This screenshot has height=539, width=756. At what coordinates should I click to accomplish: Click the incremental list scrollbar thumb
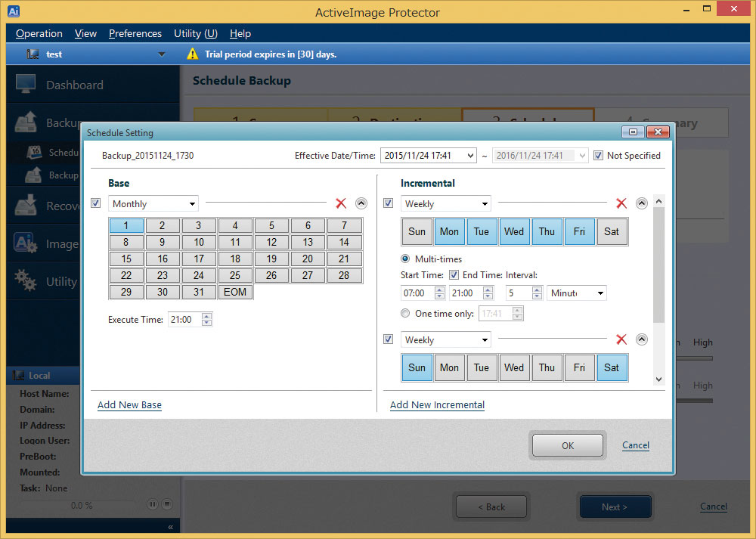[659, 265]
